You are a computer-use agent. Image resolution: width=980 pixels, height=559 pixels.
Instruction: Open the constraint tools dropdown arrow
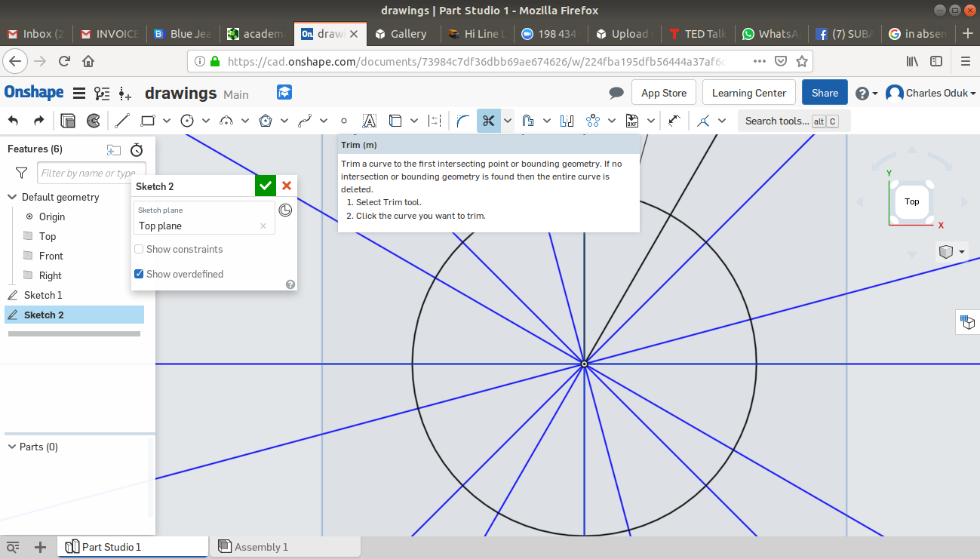(722, 121)
